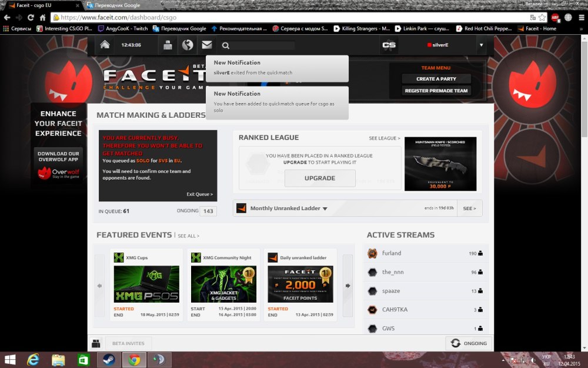This screenshot has height=368, width=588.
Task: Go to the FACEIT home icon
Action: (x=105, y=45)
